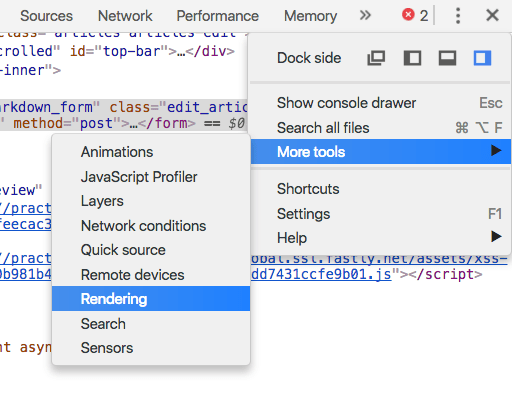This screenshot has height=401, width=512.
Task: Select the form method="post" element line
Action: pyautogui.click(x=123, y=123)
